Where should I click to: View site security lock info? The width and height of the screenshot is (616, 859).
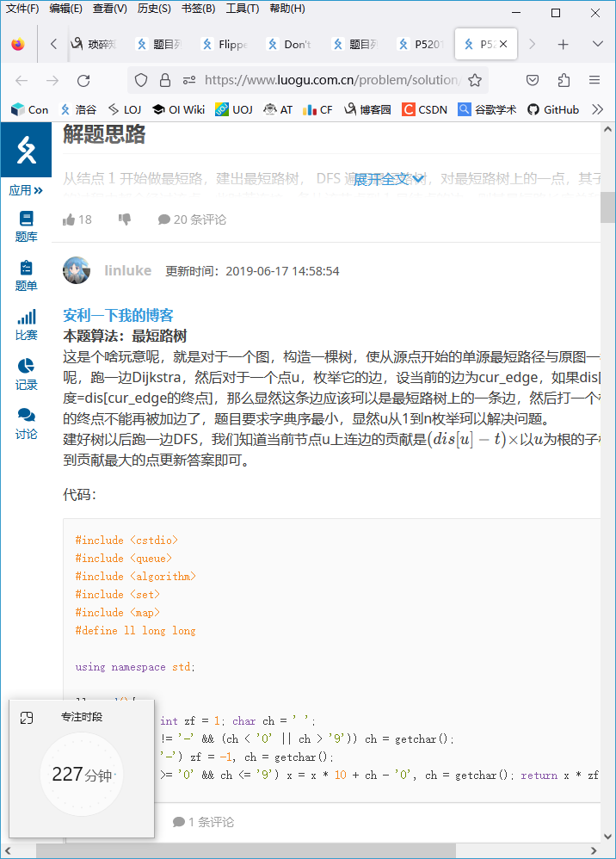coord(165,81)
